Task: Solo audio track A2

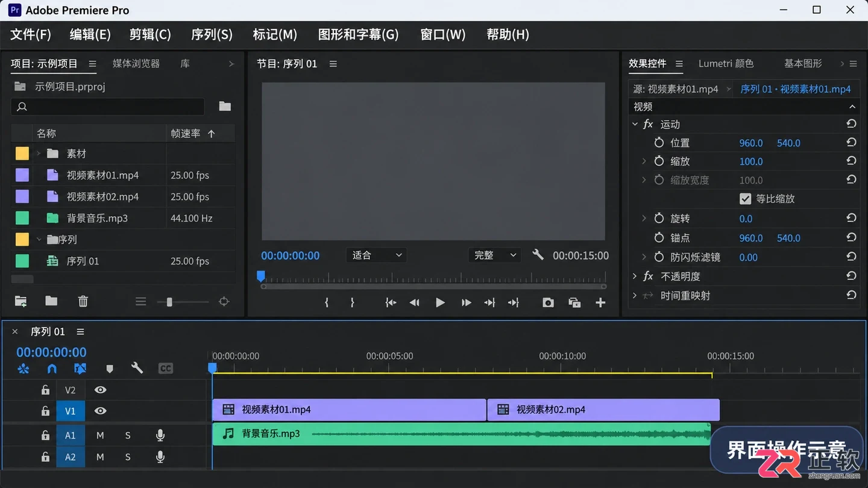Action: 128,457
